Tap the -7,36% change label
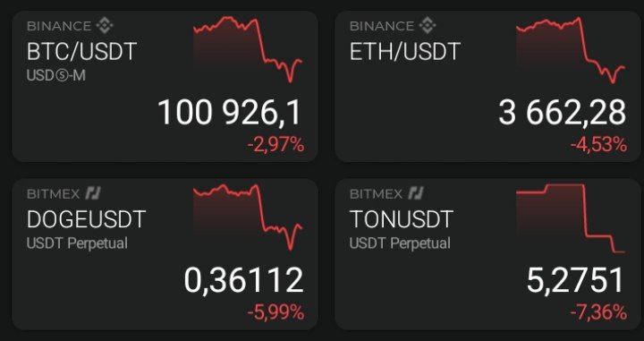Viewport: 644px width, 341px height. 598,313
